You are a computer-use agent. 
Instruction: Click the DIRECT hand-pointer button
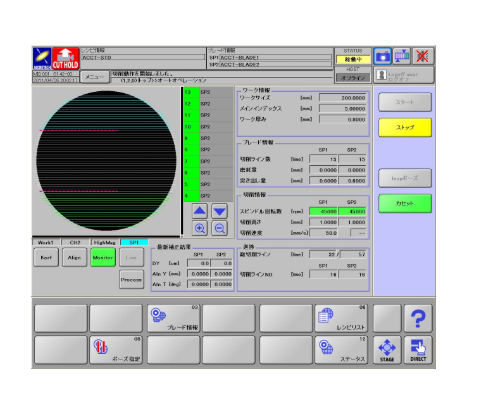418,350
